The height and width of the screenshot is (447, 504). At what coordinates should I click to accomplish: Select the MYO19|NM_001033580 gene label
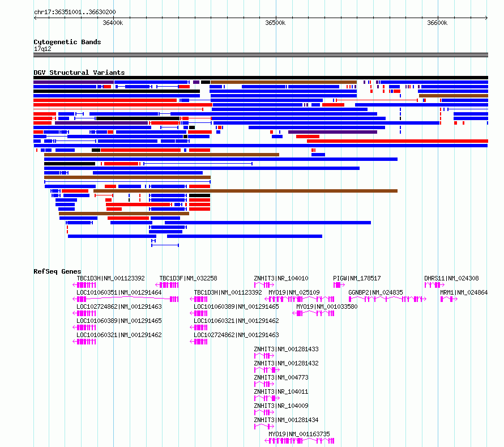(327, 306)
